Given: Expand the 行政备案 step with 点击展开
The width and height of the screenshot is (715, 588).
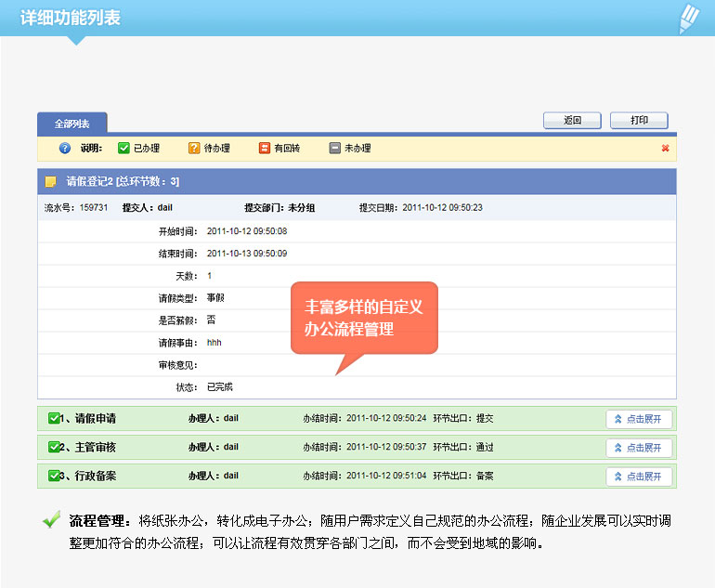Looking at the screenshot, I should [639, 477].
